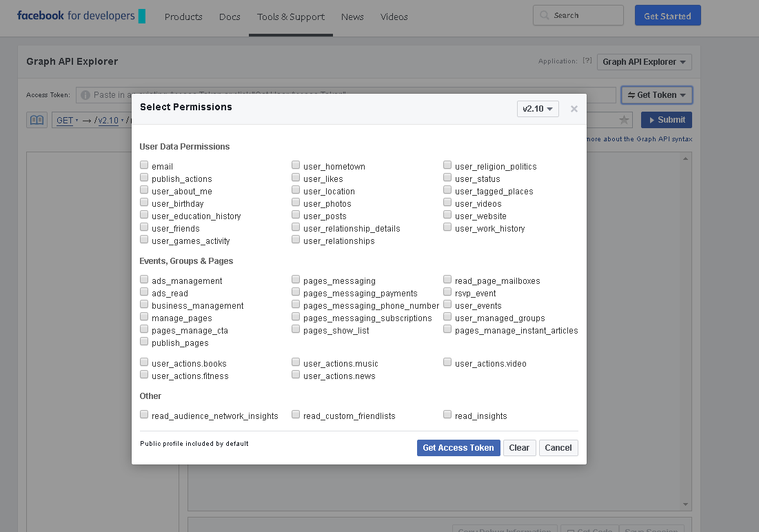Open the Tools & Support menu
This screenshot has height=532, width=759.
point(290,17)
